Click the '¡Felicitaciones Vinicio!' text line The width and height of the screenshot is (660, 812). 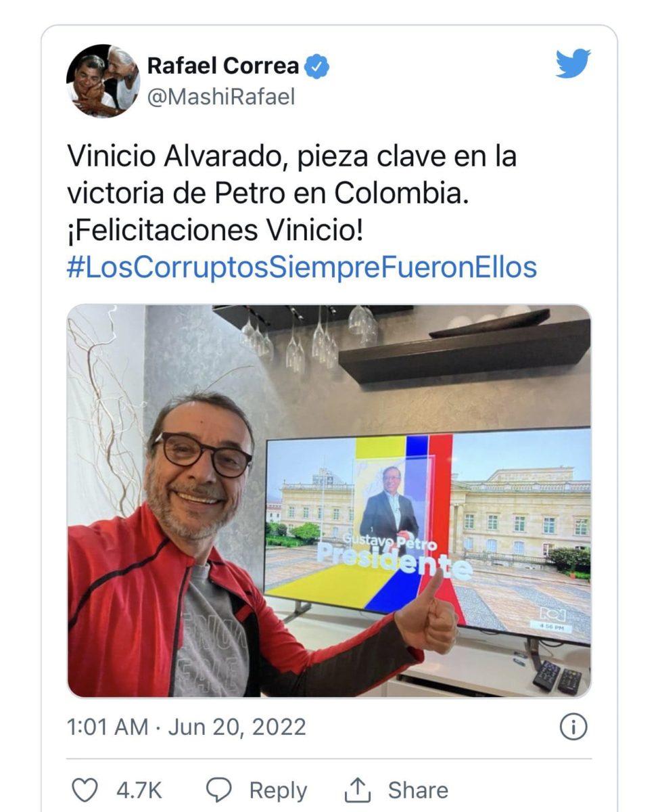click(x=215, y=231)
